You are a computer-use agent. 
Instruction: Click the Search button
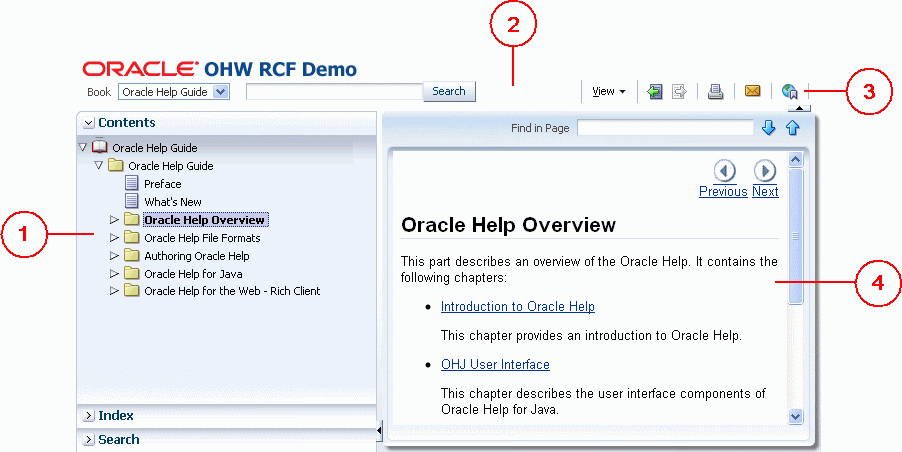click(x=449, y=91)
